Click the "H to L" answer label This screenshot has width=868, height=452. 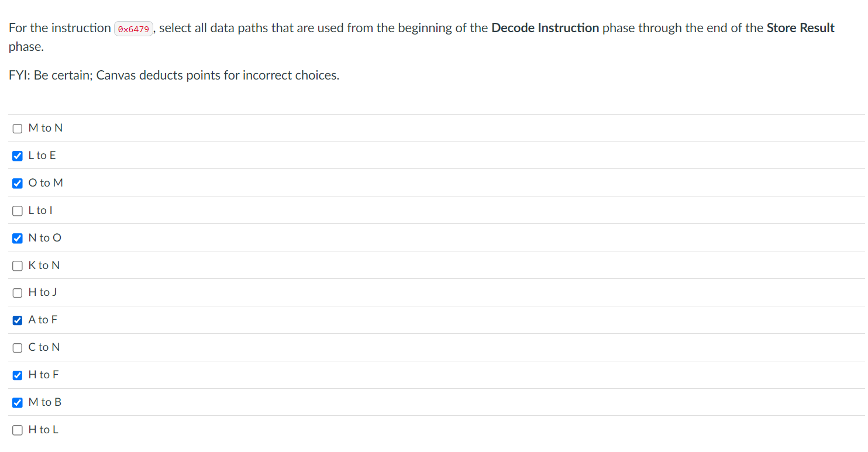43,429
